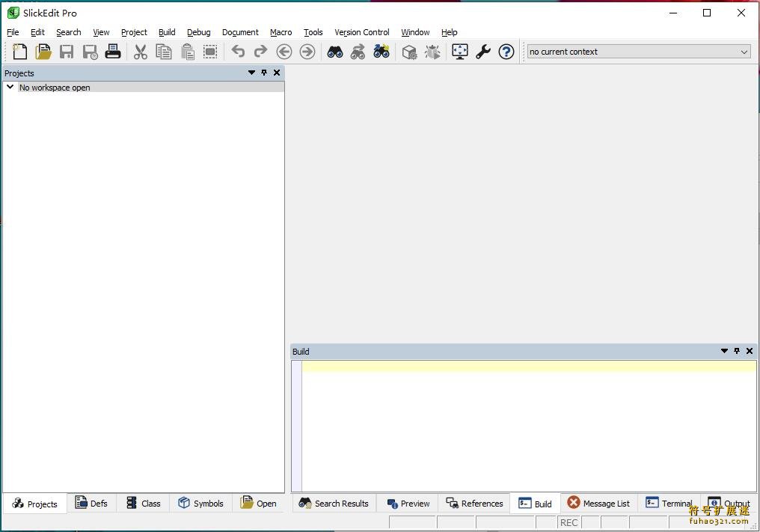Click the SlickEdit Pro title bar app icon

(x=13, y=13)
